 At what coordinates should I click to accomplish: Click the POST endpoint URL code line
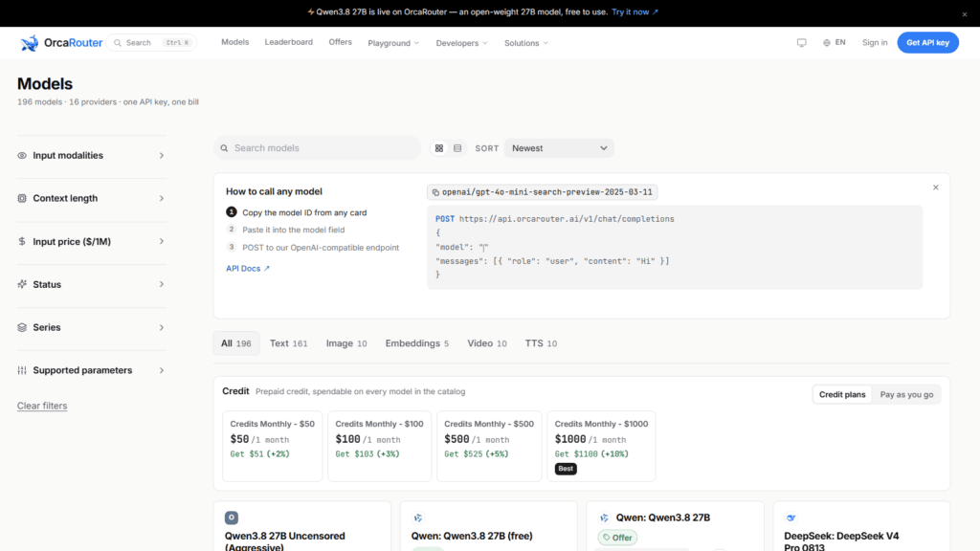tap(555, 219)
